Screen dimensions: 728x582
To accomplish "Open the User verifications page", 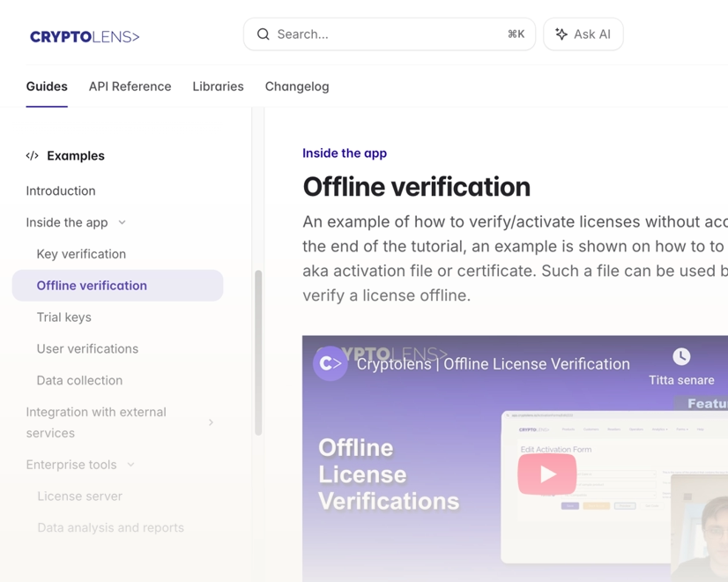I will pyautogui.click(x=87, y=349).
